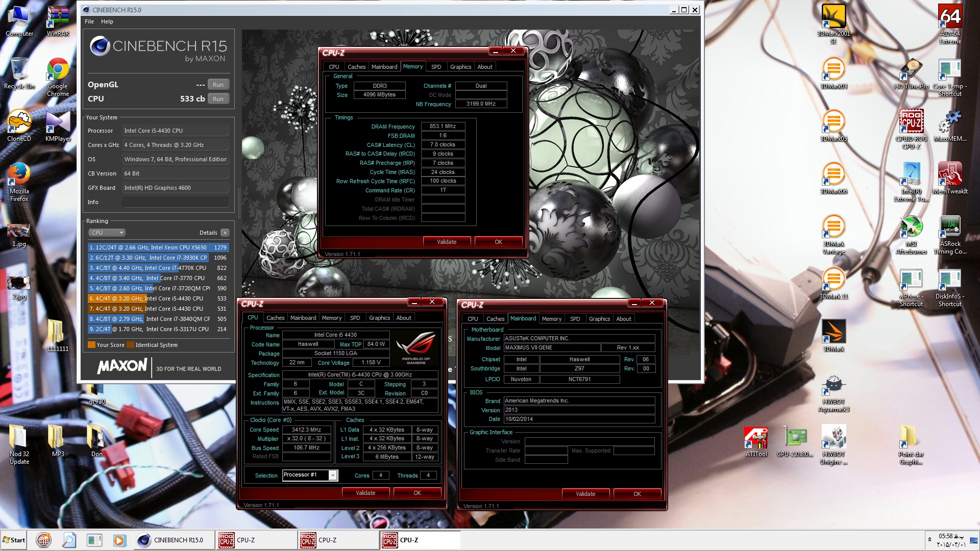Screen dimensions: 980x551
Task: Open the Point dar Graphi folder
Action: point(911,444)
